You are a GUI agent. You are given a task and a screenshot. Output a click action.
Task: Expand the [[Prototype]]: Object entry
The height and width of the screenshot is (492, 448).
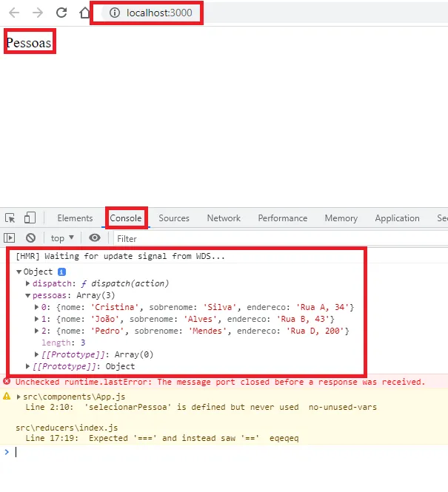tap(27, 366)
